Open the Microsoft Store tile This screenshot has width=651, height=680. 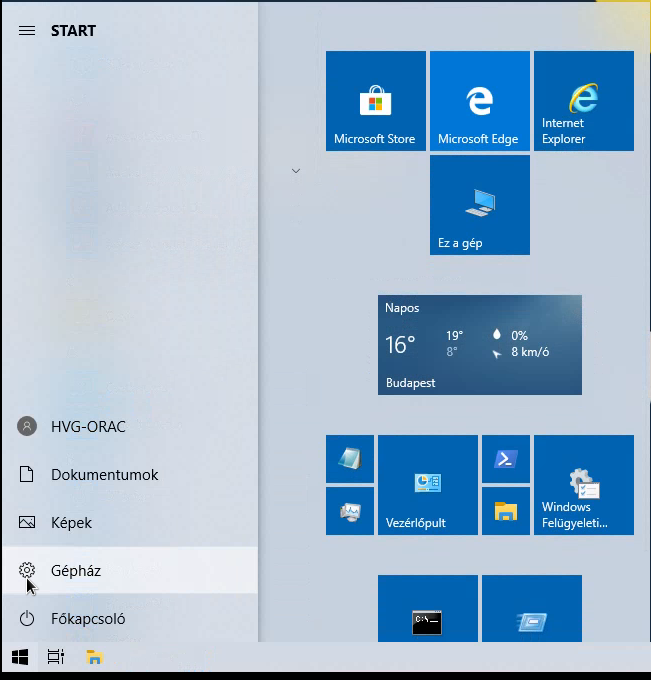click(x=376, y=101)
